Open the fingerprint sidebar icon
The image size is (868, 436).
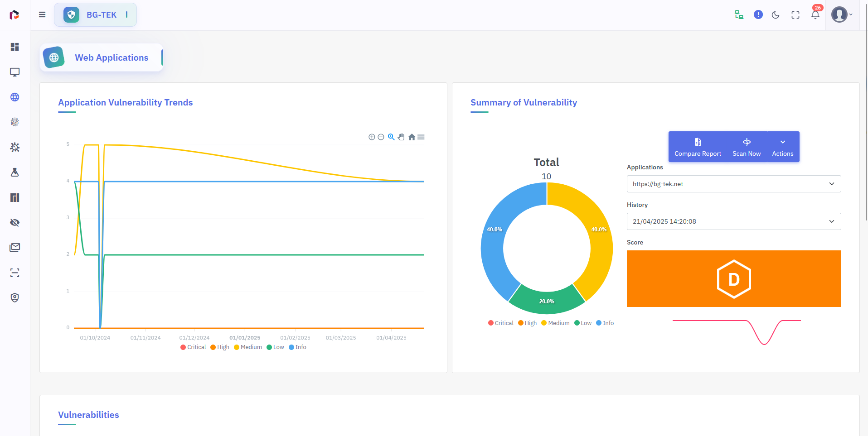pos(15,122)
